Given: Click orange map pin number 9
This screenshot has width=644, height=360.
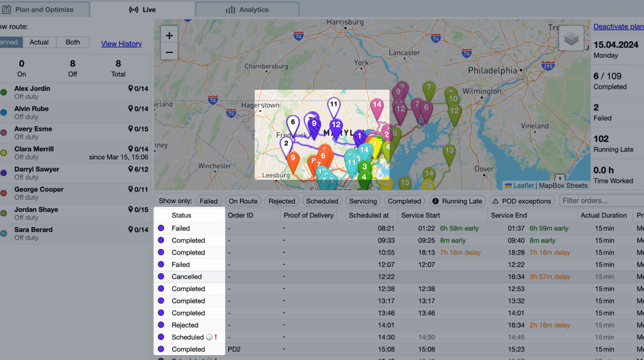Looking at the screenshot, I should 293,159.
